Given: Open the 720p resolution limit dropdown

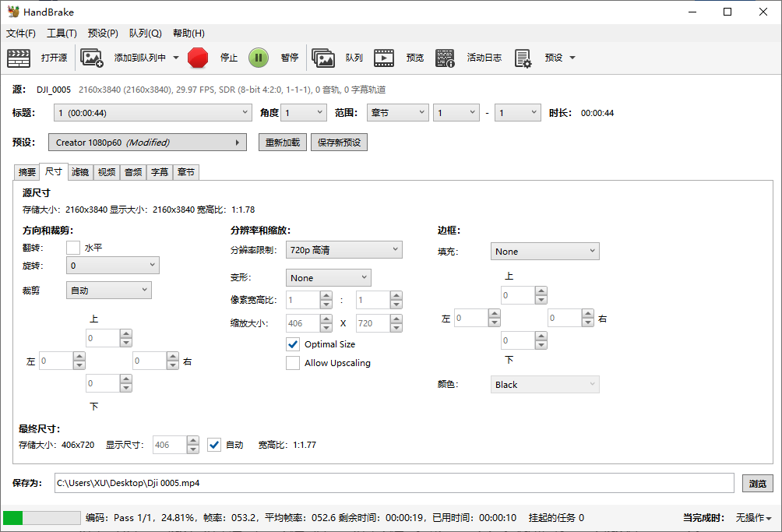Looking at the screenshot, I should pos(343,250).
